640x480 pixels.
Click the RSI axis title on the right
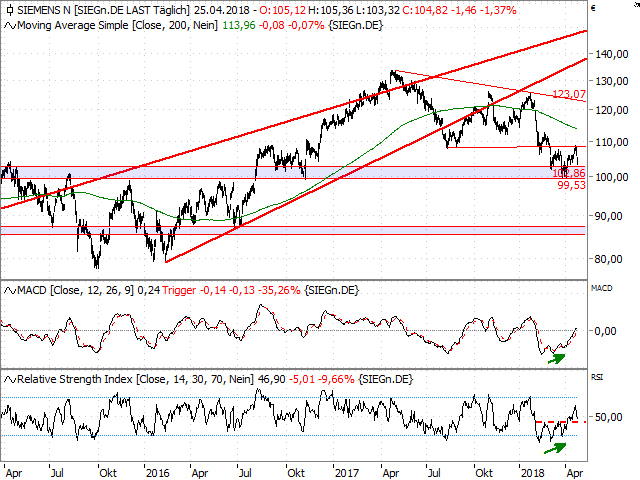pos(597,377)
